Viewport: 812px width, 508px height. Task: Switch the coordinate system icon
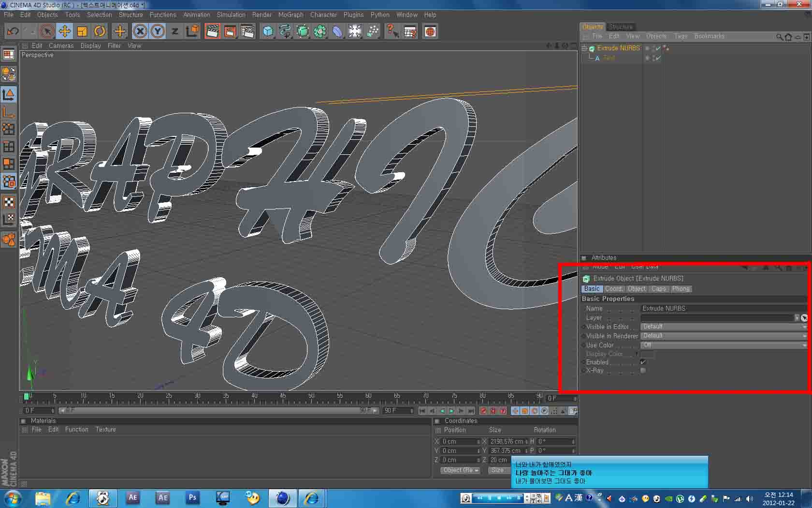(x=192, y=31)
